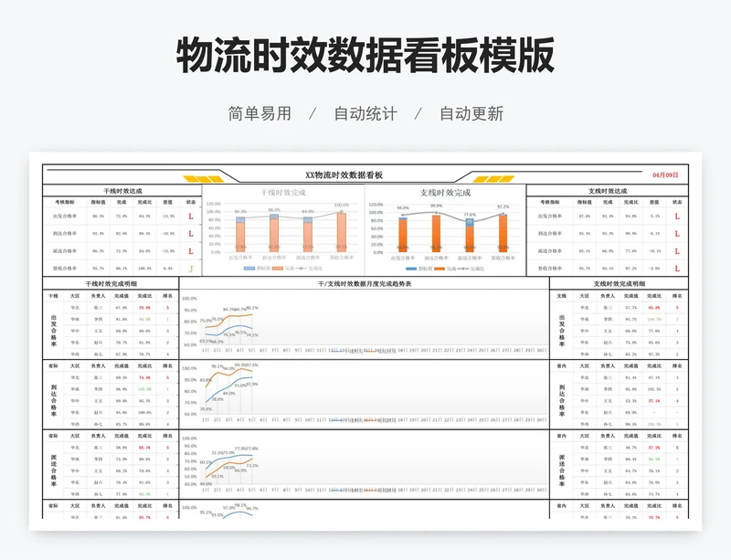Select the 自动更新 tagline text
Image resolution: width=731 pixels, height=560 pixels.
click(471, 113)
